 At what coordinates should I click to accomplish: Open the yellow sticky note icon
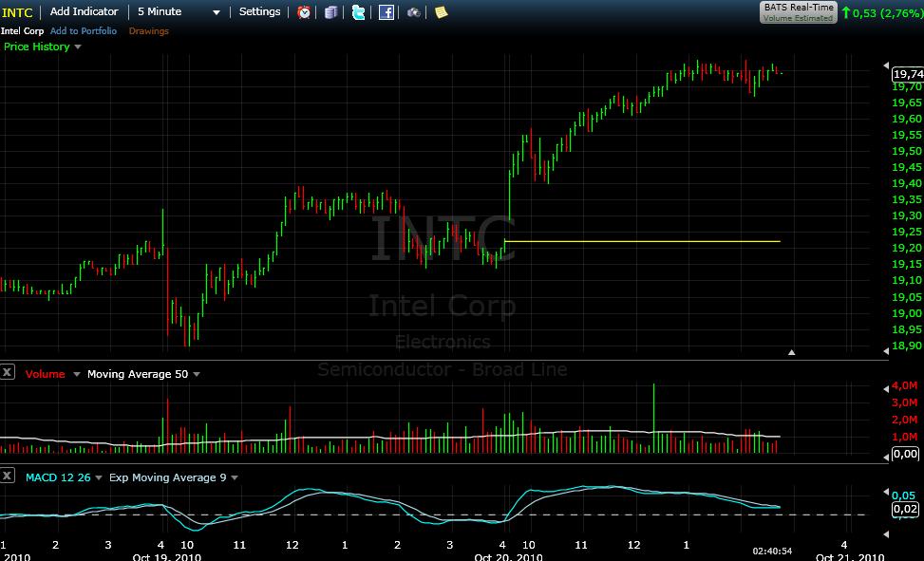pos(441,11)
